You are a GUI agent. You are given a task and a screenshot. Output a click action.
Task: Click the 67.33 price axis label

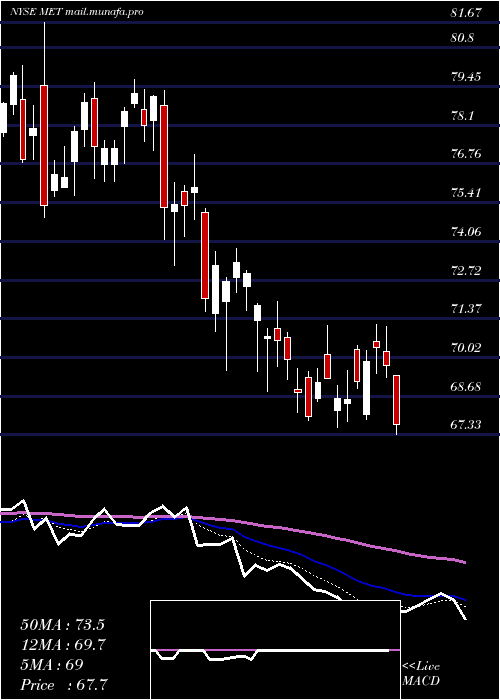[466, 424]
